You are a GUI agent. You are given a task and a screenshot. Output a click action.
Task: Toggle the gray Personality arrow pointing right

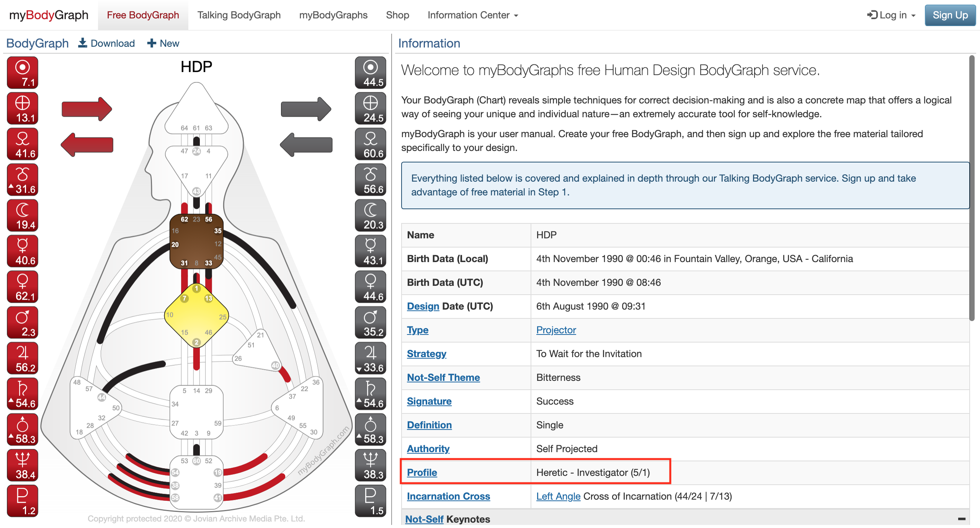tap(305, 108)
